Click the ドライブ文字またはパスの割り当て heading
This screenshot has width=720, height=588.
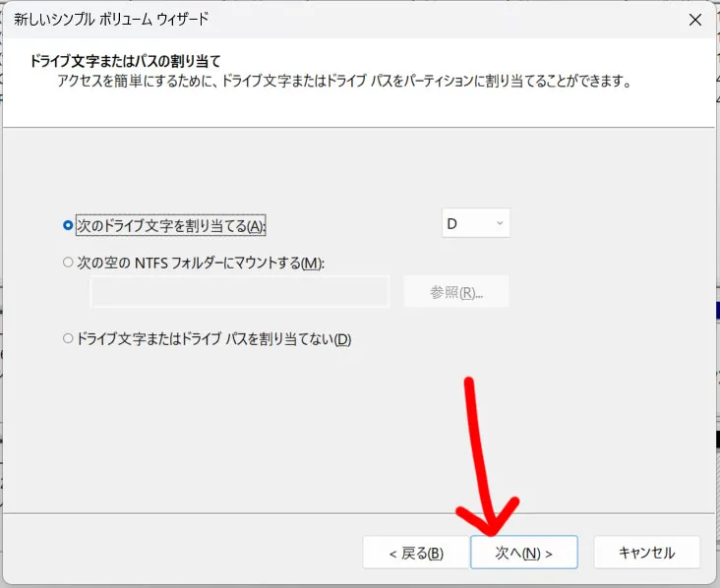pos(125,61)
